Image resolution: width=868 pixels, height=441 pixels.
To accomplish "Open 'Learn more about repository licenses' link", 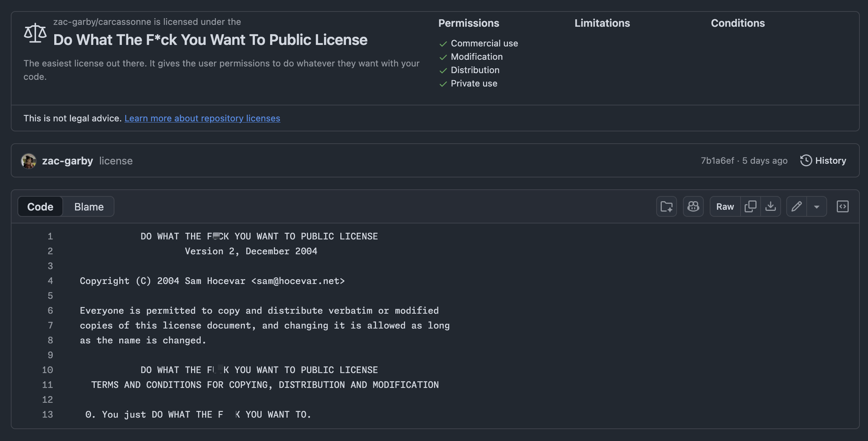I will pos(203,118).
